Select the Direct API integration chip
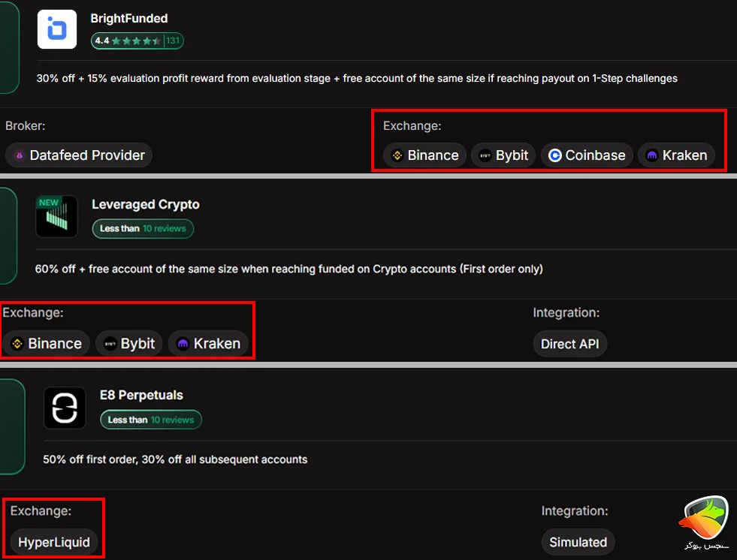This screenshot has height=560, width=737. 569,344
